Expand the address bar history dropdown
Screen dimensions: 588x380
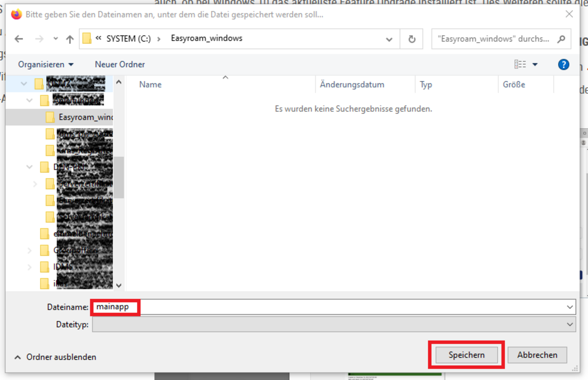pos(389,39)
